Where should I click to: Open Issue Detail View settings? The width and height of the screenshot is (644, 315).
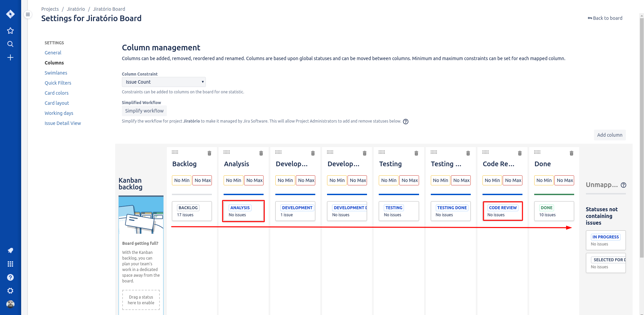[x=63, y=123]
